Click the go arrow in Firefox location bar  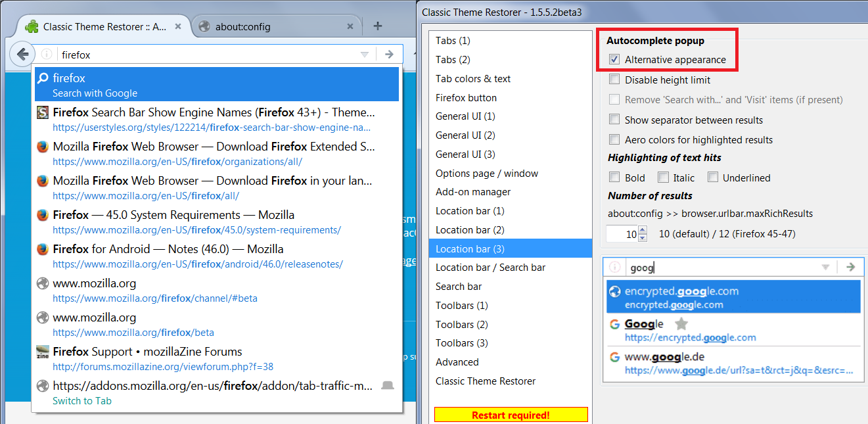pyautogui.click(x=389, y=55)
